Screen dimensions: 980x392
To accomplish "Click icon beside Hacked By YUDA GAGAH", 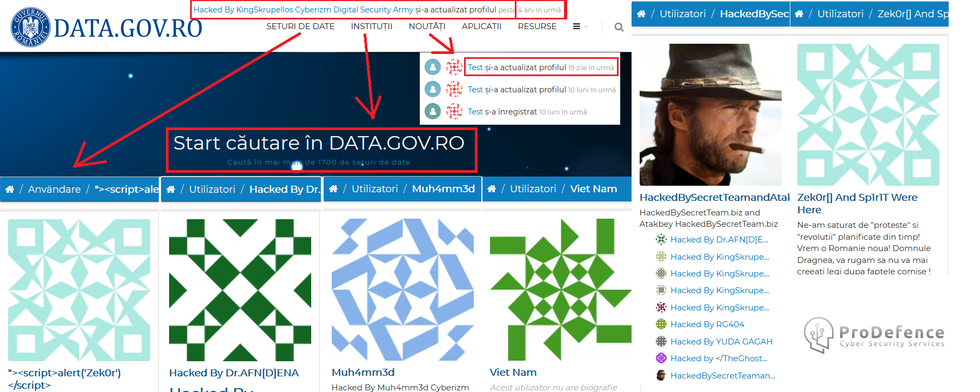I will coord(661,341).
